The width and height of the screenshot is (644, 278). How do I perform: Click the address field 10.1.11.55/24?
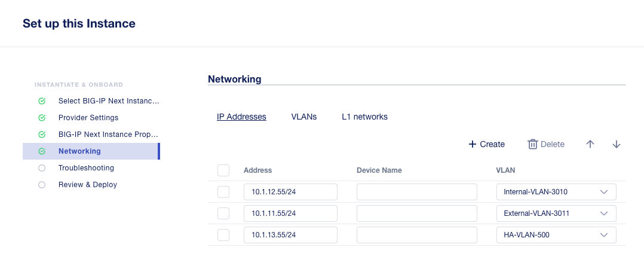290,213
